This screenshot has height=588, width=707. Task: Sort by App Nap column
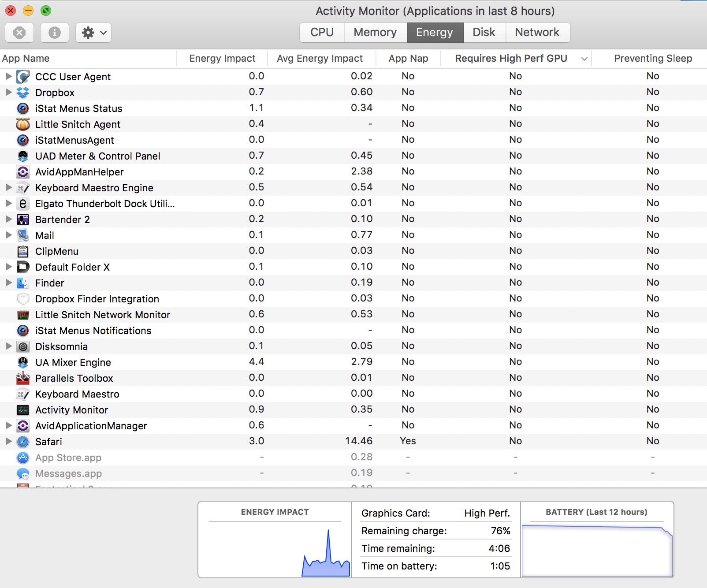408,59
